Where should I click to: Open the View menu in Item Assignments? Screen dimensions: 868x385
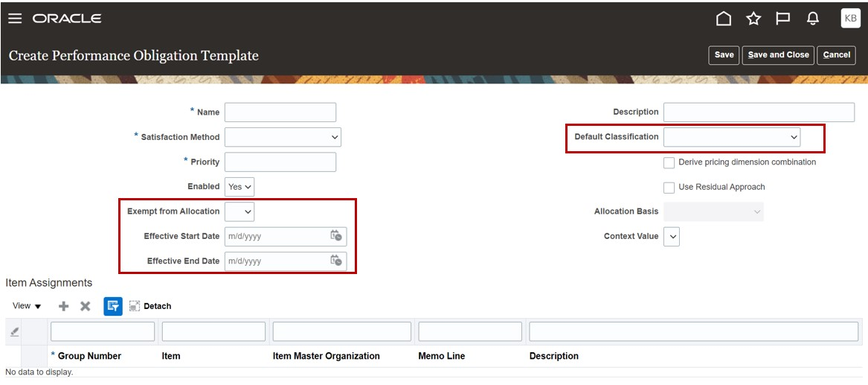click(27, 306)
